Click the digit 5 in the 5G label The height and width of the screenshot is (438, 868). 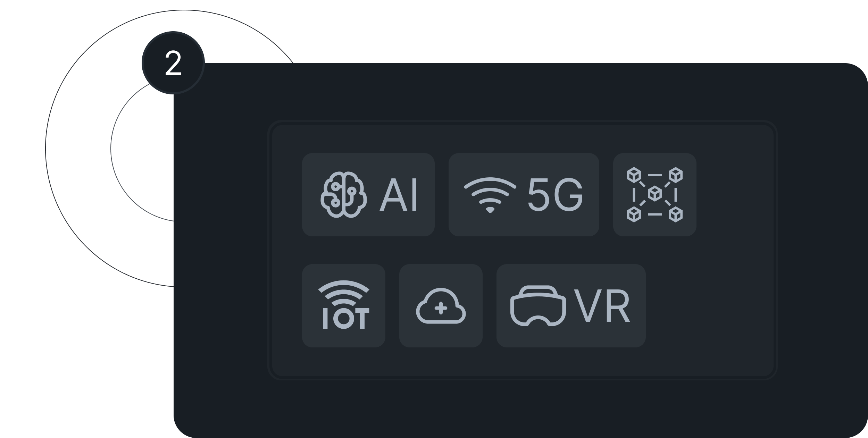click(538, 195)
